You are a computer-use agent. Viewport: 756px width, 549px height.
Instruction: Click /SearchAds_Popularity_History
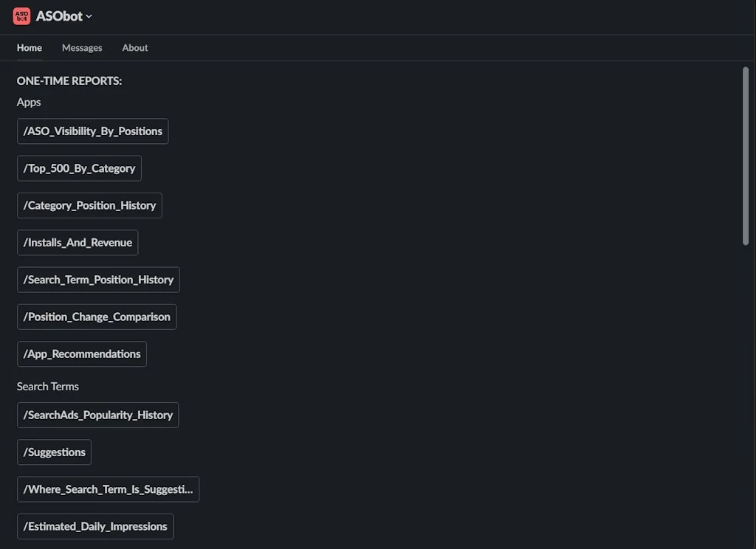coord(97,415)
